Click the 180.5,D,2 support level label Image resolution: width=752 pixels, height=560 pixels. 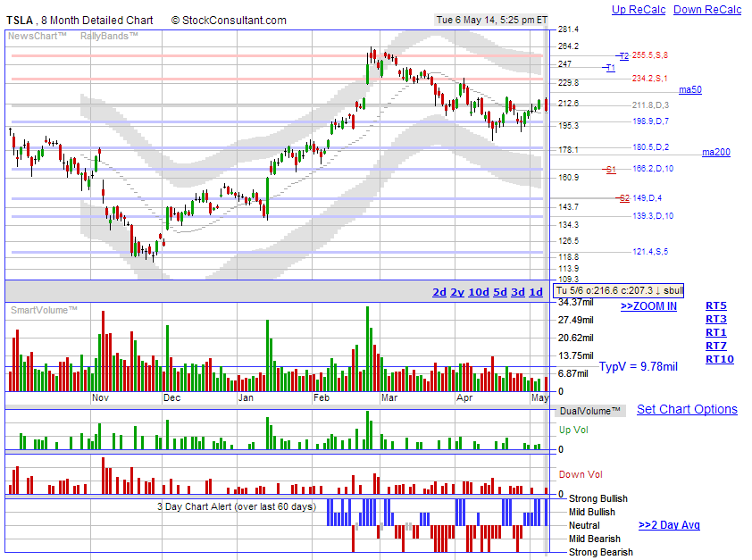pyautogui.click(x=650, y=147)
